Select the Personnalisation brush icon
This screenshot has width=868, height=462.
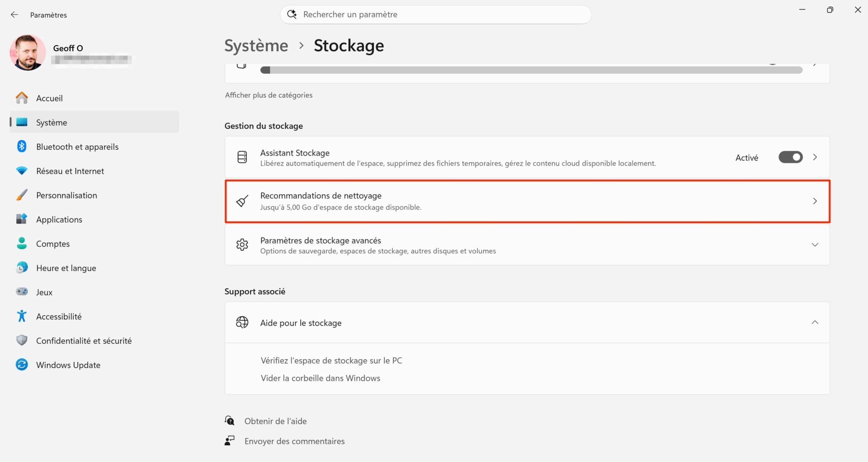(x=22, y=195)
